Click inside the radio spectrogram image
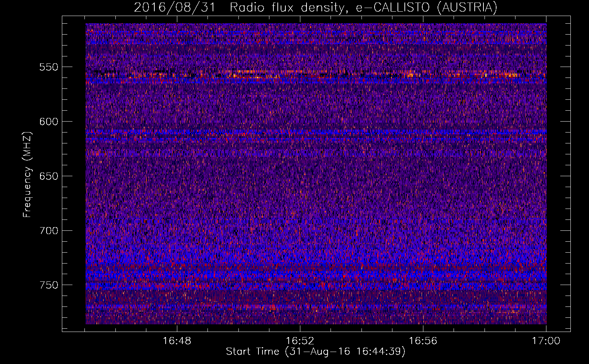The width and height of the screenshot is (589, 364). (316, 174)
